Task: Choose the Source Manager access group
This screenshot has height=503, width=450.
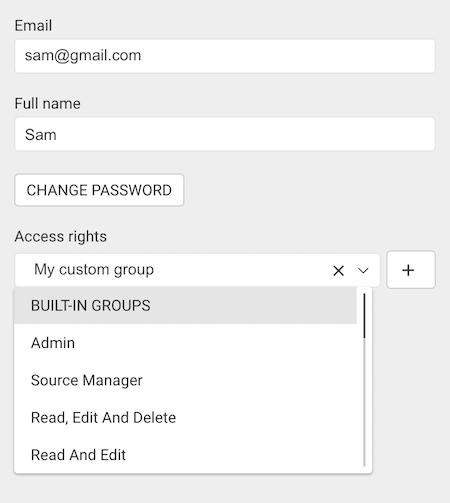Action: [x=185, y=380]
